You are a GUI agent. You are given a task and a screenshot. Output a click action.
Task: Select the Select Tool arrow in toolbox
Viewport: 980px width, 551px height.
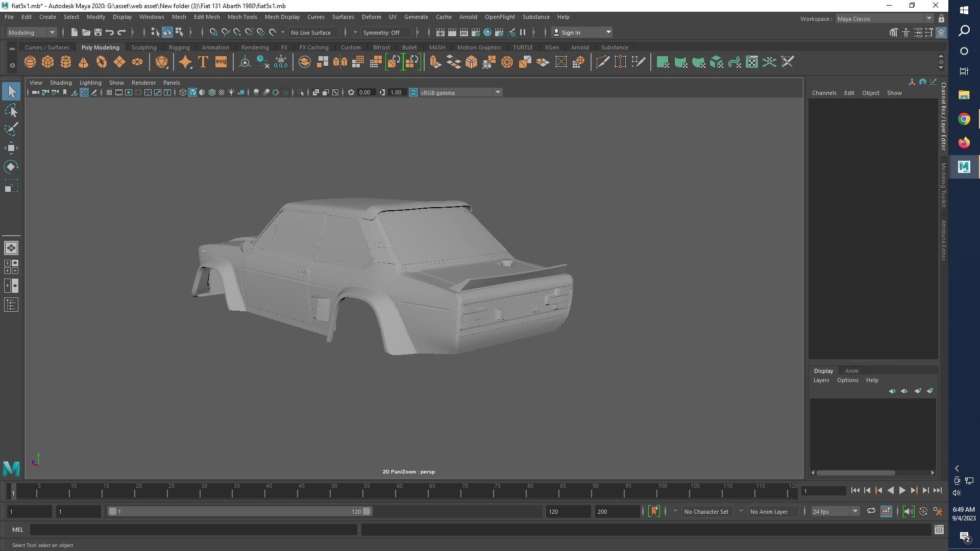pyautogui.click(x=11, y=92)
